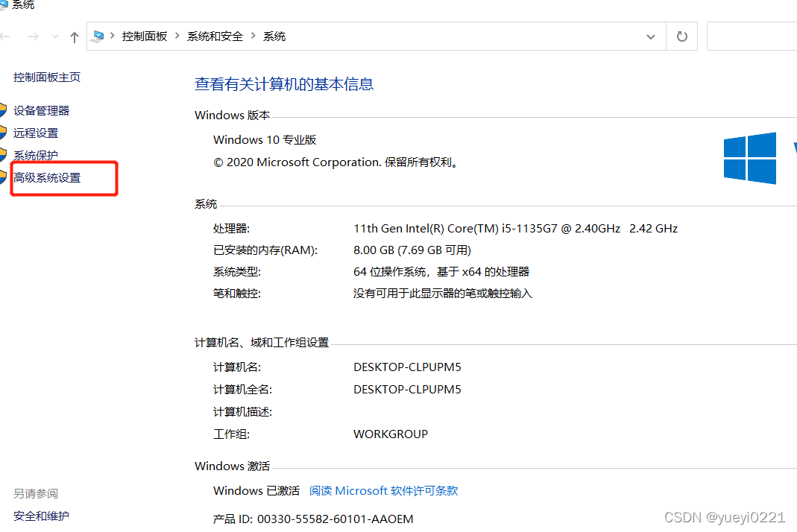Open 控制面板主页 link

coord(47,77)
